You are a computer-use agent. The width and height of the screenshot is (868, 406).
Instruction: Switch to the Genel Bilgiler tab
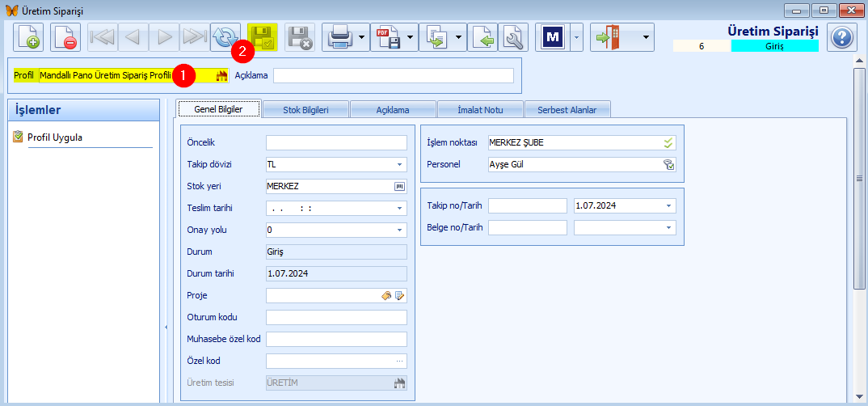218,110
